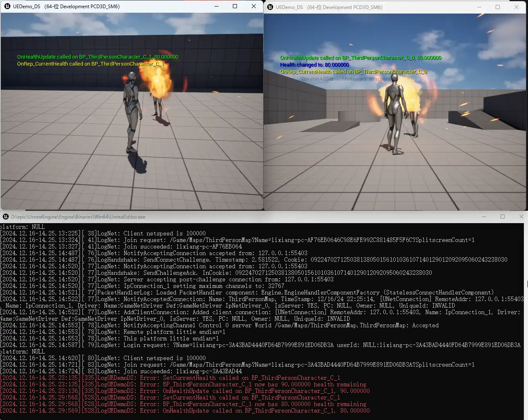Close the left UEDemo_DS game window
The height and width of the screenshot is (420, 528).
[x=254, y=7]
